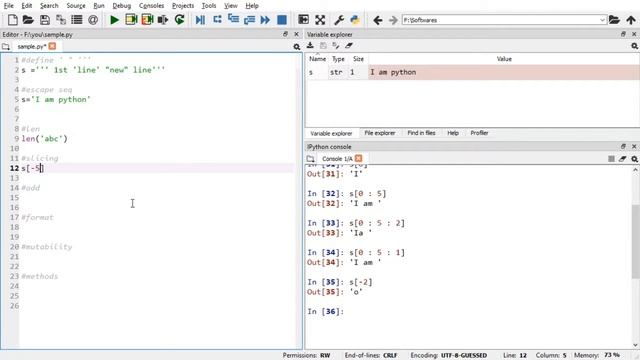Select the variable s row value
The width and height of the screenshot is (640, 360).
[504, 72]
